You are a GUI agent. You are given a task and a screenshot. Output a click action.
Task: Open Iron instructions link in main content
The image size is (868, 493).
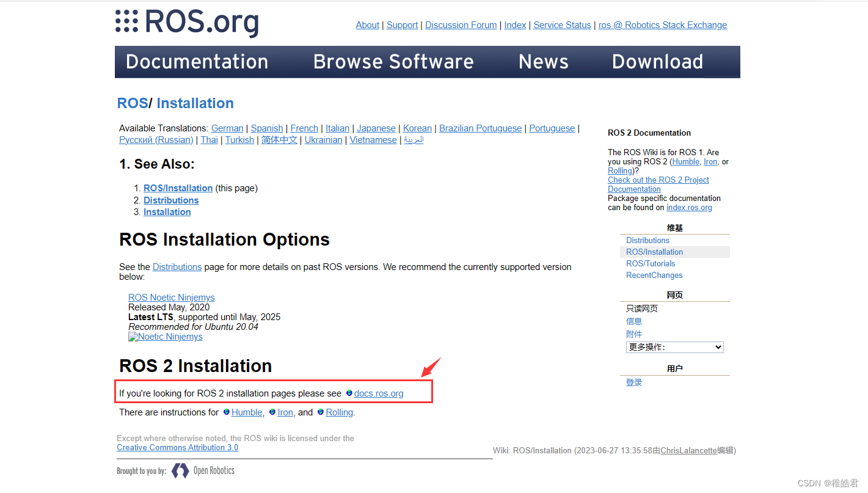285,412
